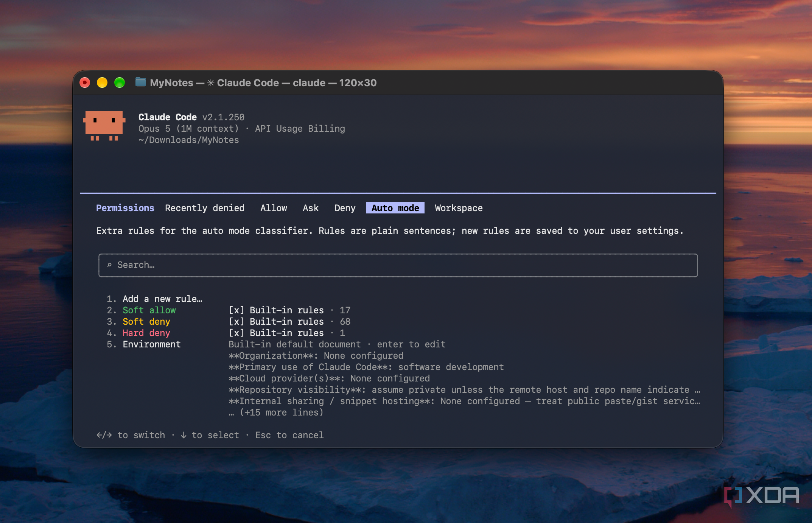Click the 'API Usage Billing' text
812x523 pixels.
click(x=300, y=129)
